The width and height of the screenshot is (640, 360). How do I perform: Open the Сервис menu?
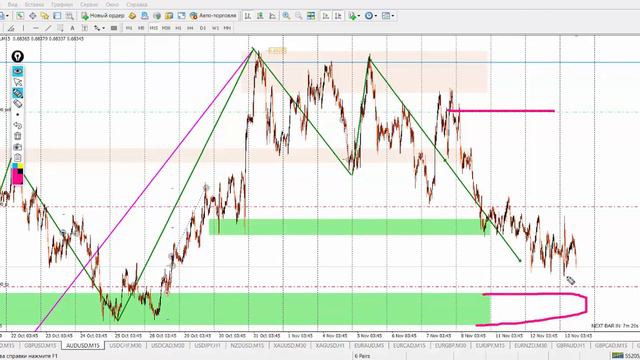(89, 4)
